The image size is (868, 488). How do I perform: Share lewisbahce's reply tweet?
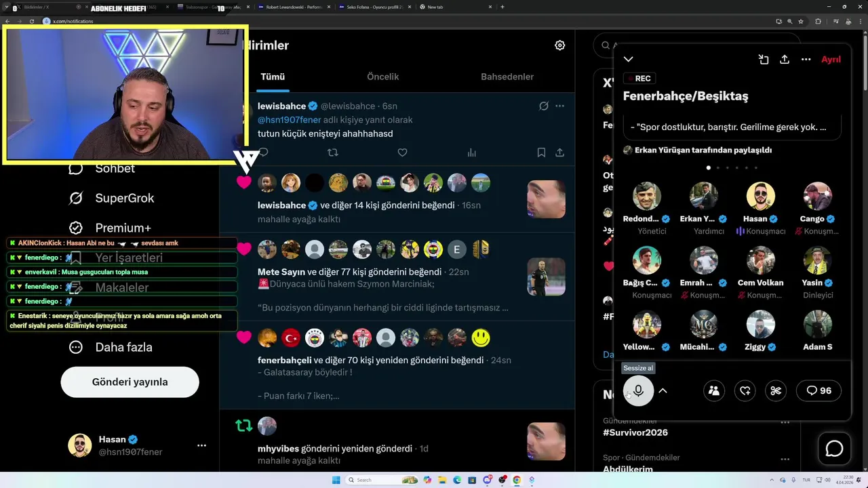(559, 152)
